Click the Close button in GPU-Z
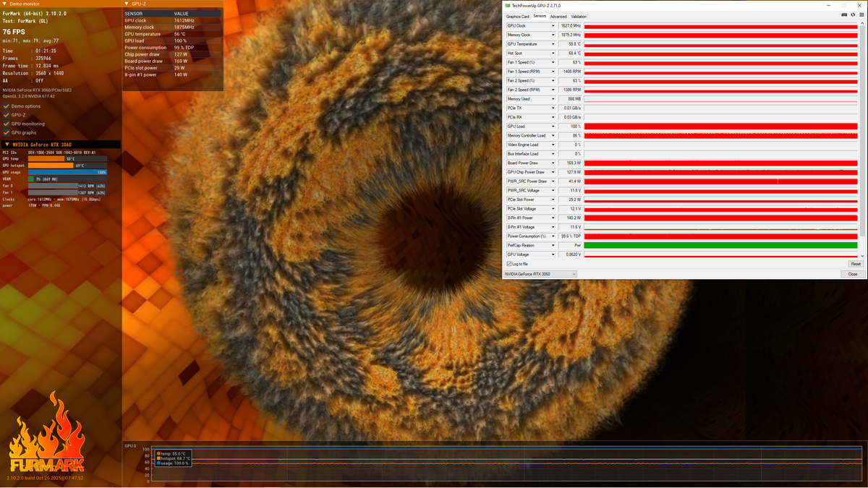Image resolution: width=868 pixels, height=488 pixels. 853,274
